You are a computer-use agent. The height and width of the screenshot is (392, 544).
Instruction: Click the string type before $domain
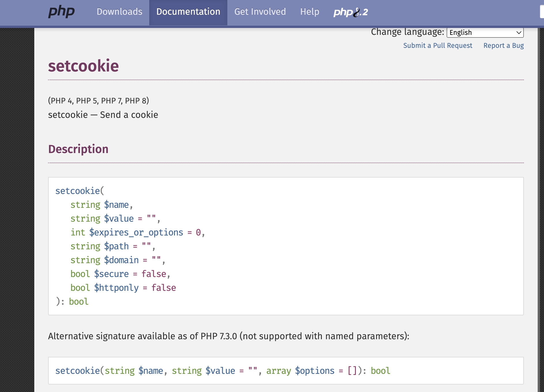(85, 260)
